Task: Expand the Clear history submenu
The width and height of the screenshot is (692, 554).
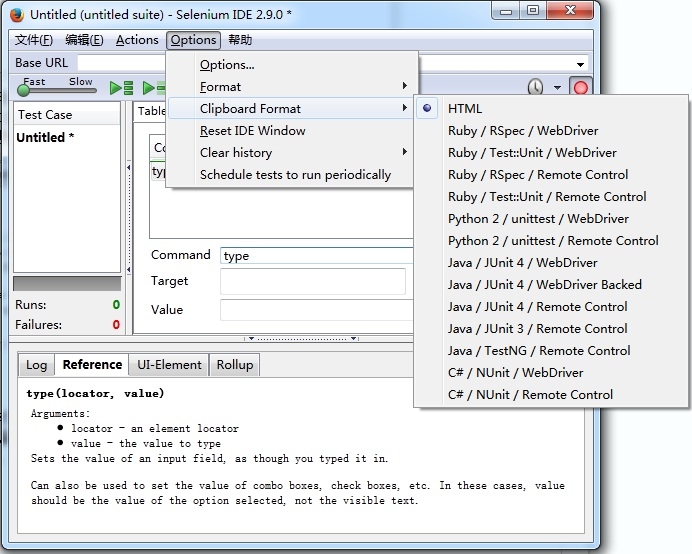Action: point(291,153)
